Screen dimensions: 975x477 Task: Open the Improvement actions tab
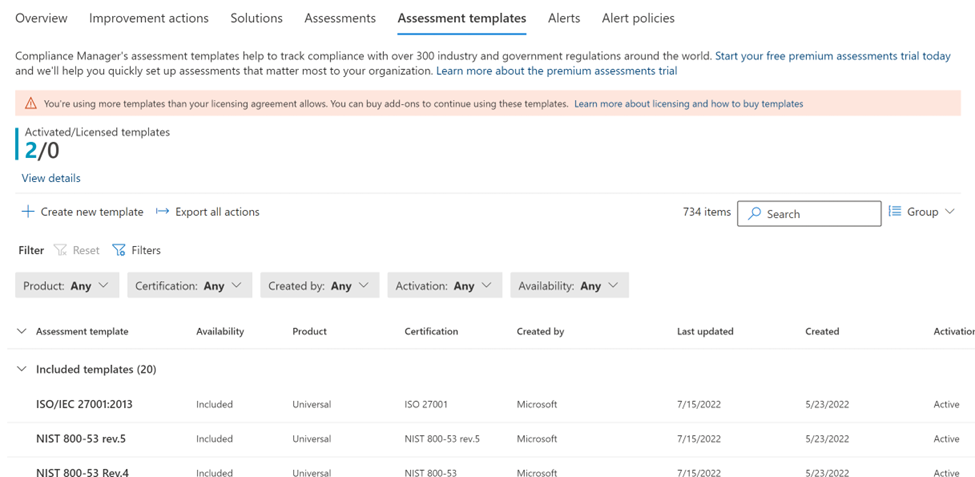point(149,18)
